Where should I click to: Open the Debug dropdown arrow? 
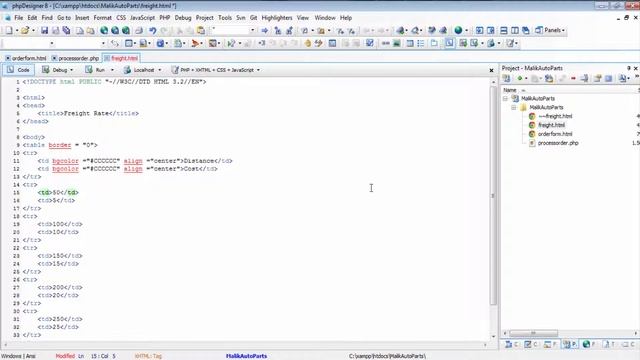coord(71,70)
